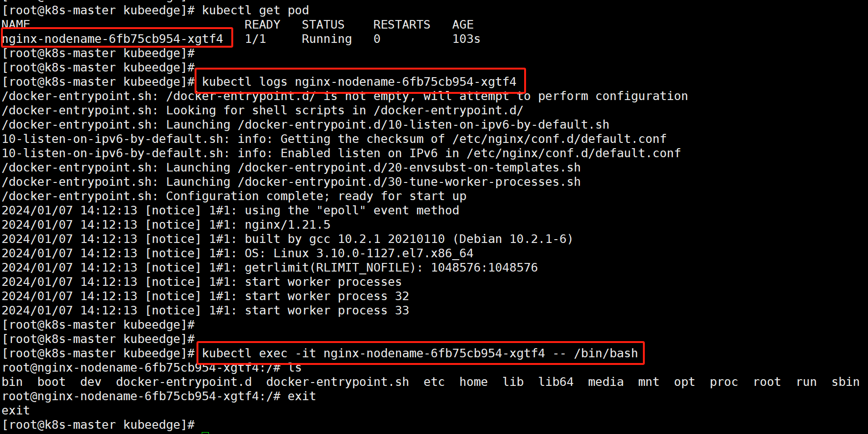The height and width of the screenshot is (434, 868).
Task: Click the kubectl get pod command
Action: point(255,10)
